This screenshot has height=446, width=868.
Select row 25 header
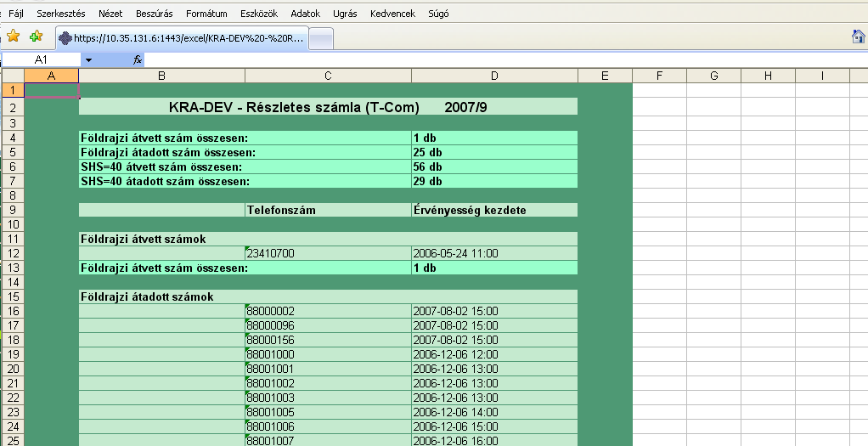point(14,440)
